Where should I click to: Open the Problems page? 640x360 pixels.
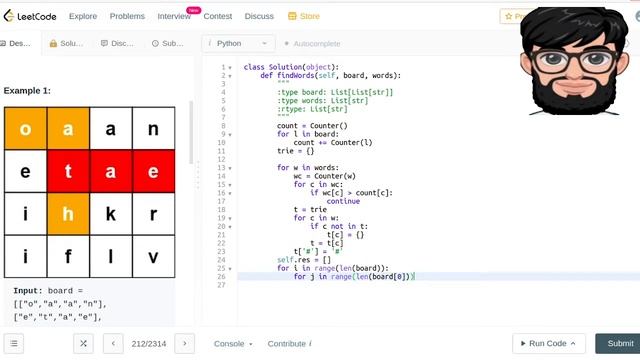pyautogui.click(x=127, y=16)
